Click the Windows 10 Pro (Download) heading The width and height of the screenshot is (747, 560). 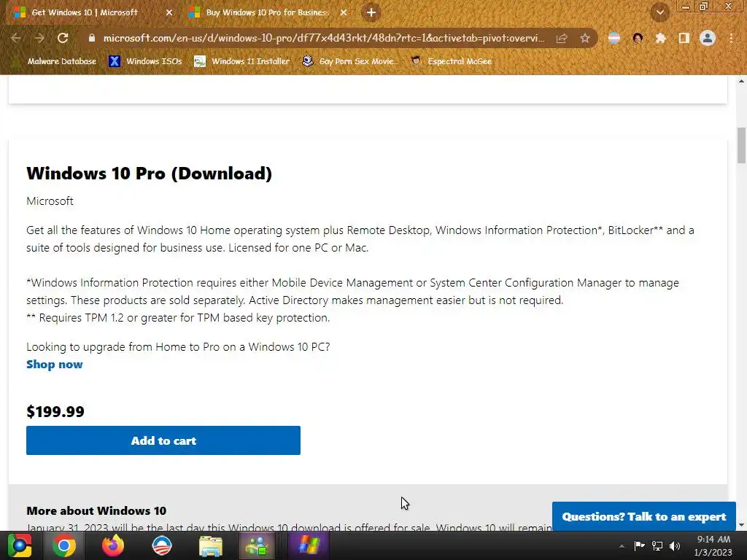pyautogui.click(x=149, y=174)
